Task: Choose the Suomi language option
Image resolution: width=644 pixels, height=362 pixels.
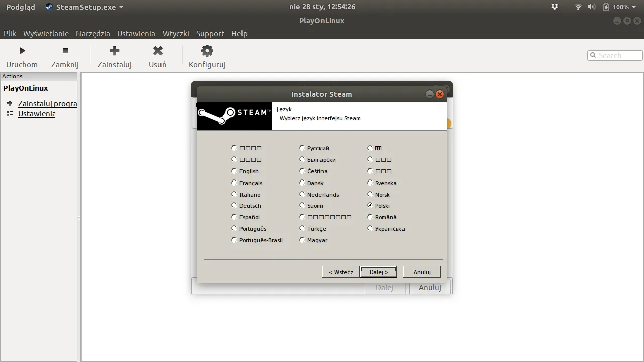Action: pyautogui.click(x=302, y=205)
